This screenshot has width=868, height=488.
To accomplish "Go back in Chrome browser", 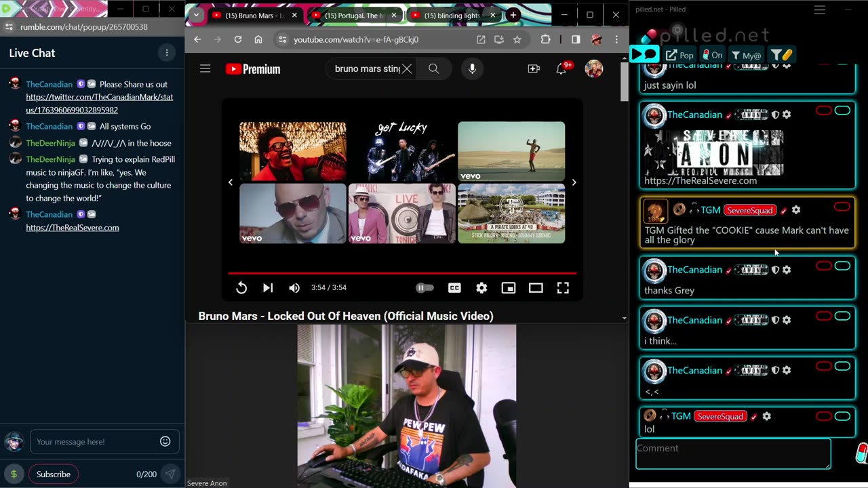I will (197, 39).
